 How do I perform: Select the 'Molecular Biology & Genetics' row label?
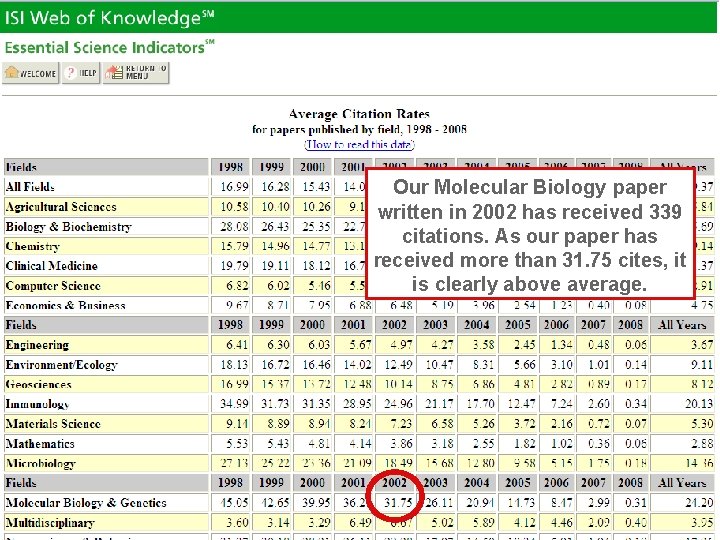(x=86, y=503)
